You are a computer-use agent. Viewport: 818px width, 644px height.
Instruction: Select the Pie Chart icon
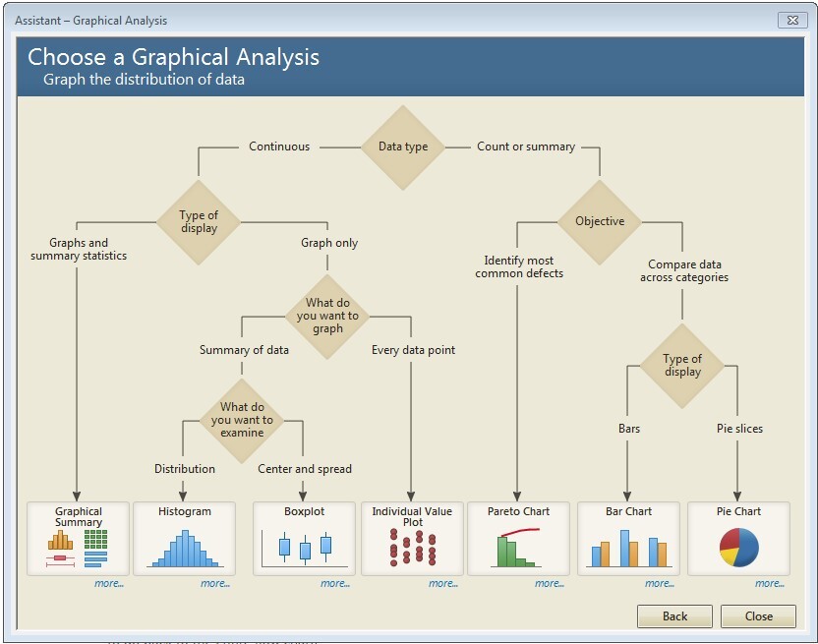(x=738, y=539)
